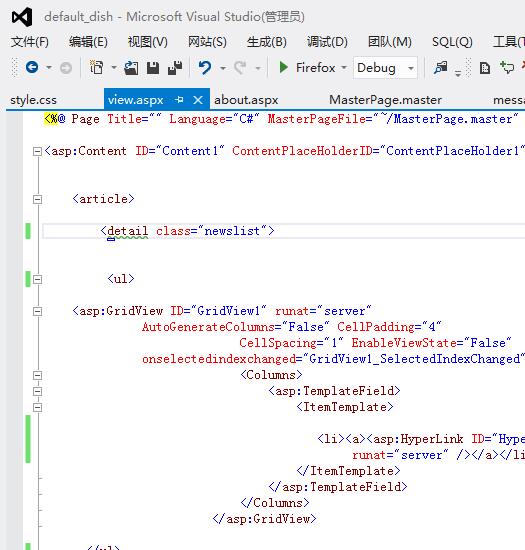Open the redo history dropdown arrow
Viewport: 525px width, 550px height.
[258, 68]
